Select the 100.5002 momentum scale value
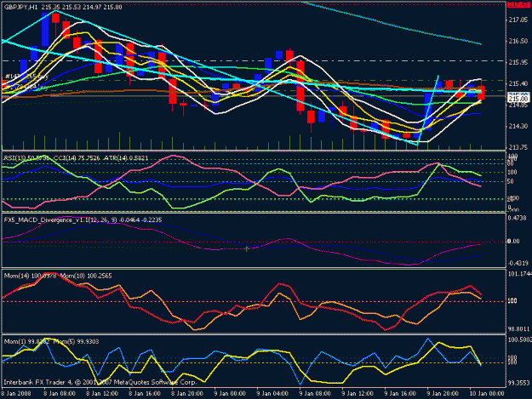The height and width of the screenshot is (399, 532). (x=519, y=339)
